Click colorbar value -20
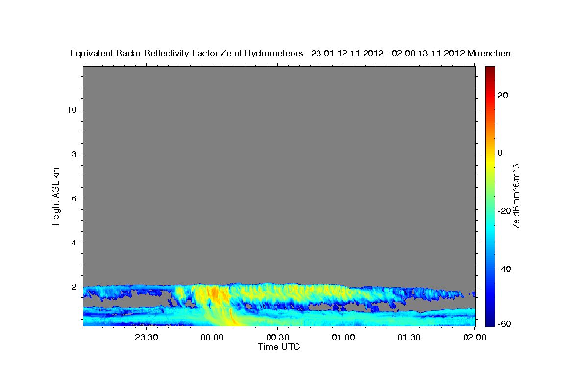Screen dimensions: 588x392 click(503, 211)
